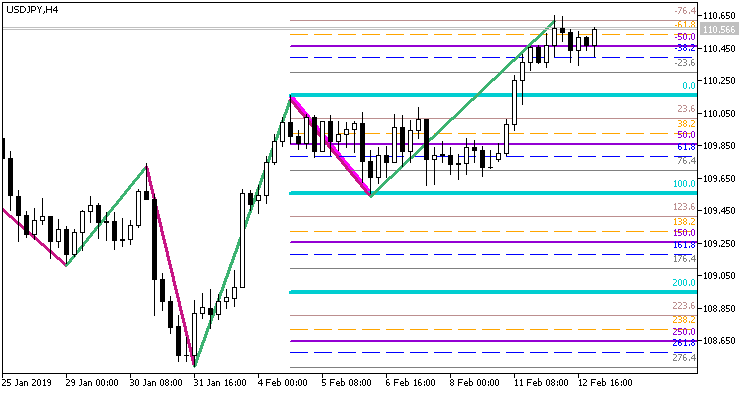
Task: Click the thick cyan line at 100.0 level
Action: tap(493, 193)
